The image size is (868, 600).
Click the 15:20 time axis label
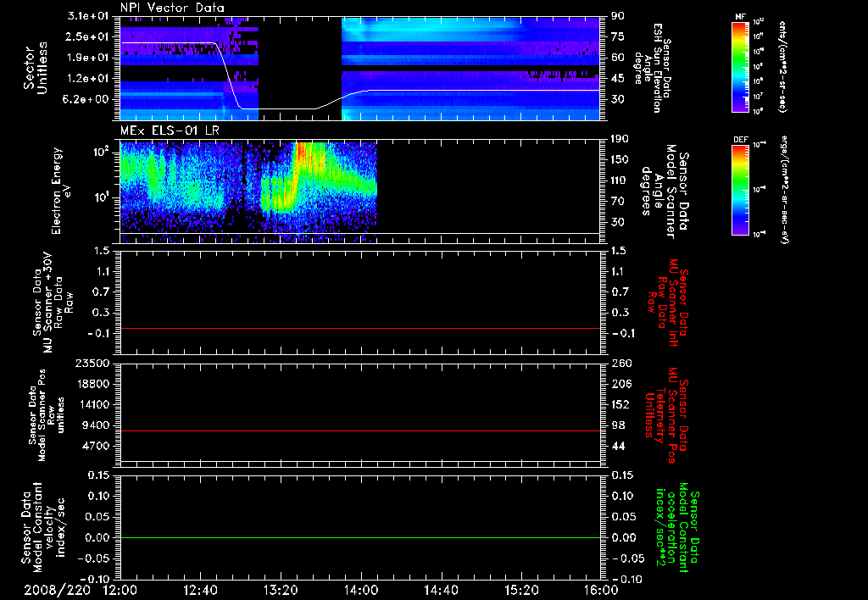(x=521, y=590)
